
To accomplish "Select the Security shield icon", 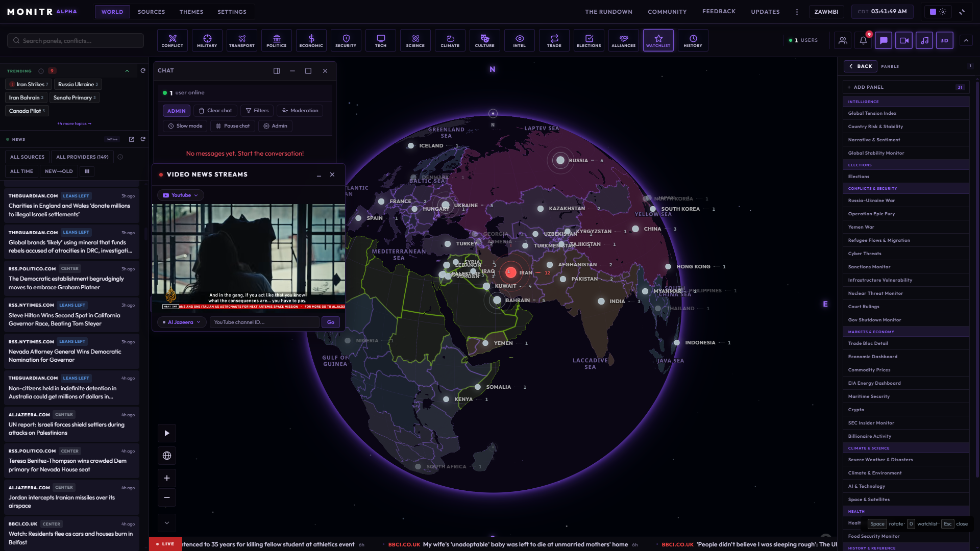I will pyautogui.click(x=346, y=40).
